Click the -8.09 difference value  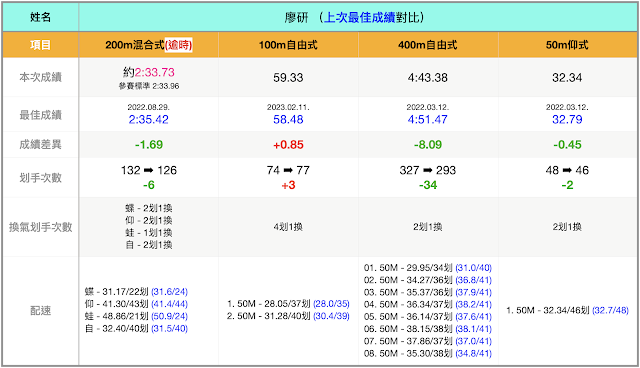click(x=428, y=144)
